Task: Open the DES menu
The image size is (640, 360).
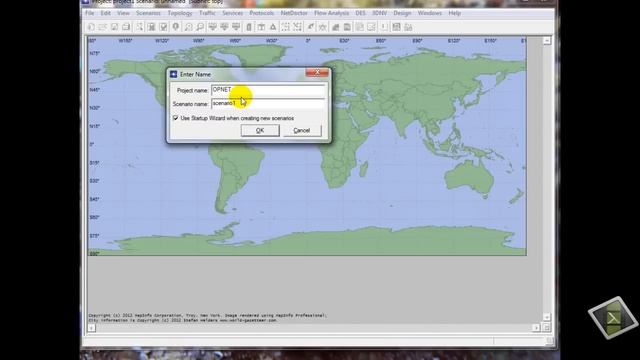Action: coord(360,13)
